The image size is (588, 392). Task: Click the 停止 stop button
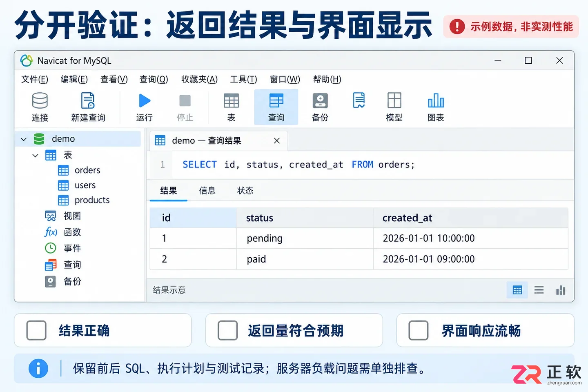[185, 107]
